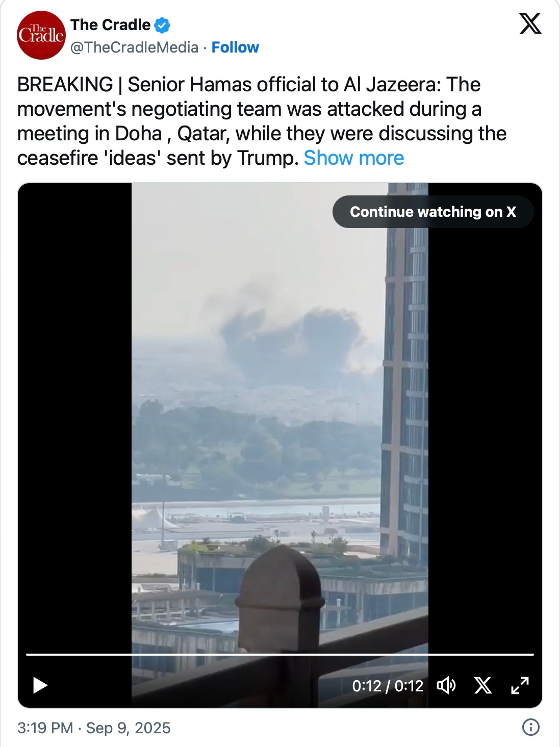Image resolution: width=560 pixels, height=747 pixels.
Task: Open the X logo at the post's top corner
Action: [x=530, y=24]
